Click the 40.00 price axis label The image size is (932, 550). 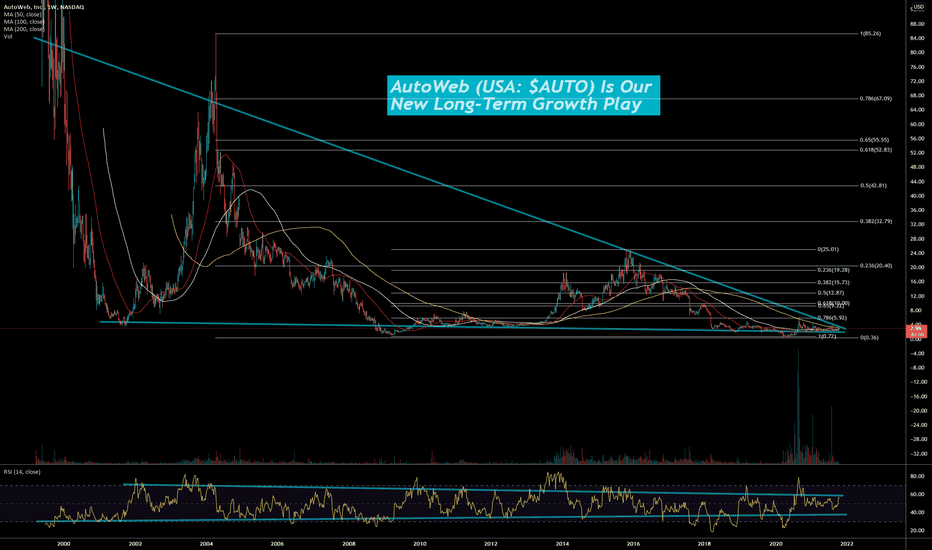[x=917, y=196]
